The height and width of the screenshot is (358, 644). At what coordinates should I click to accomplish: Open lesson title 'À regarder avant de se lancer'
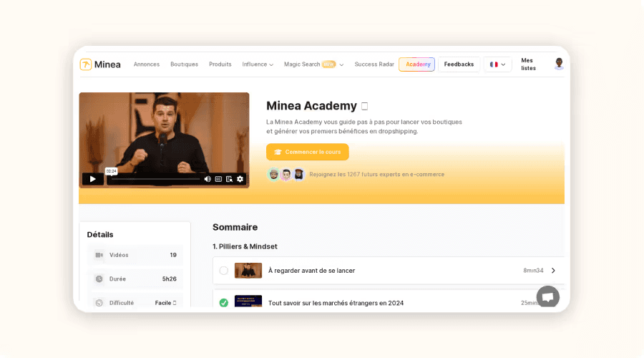312,271
